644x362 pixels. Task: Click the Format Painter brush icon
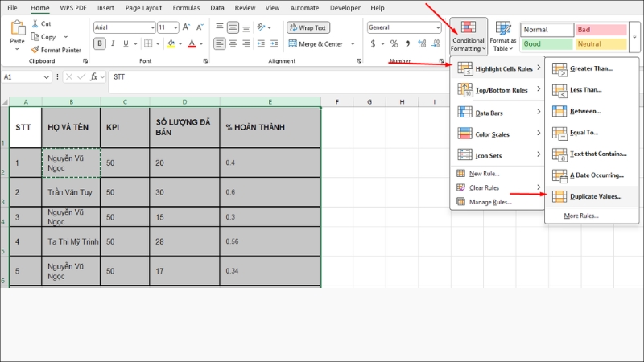click(x=35, y=50)
